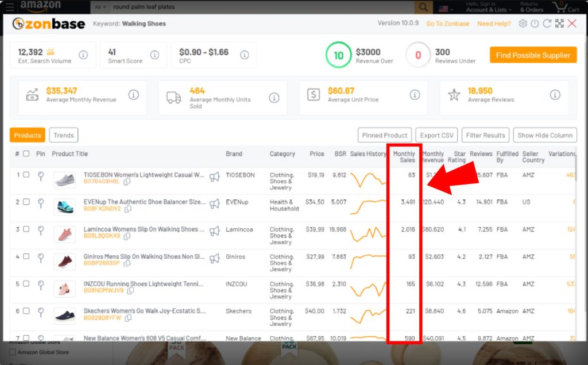Viewport: 588px width, 365px height.
Task: Switch to the Trends tab
Action: [64, 136]
